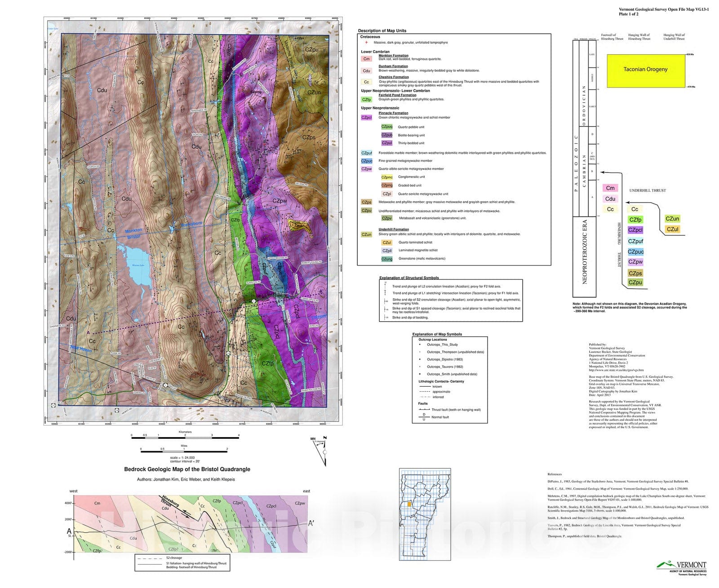Click the Bedrock Geologic Map title text

pos(187,469)
